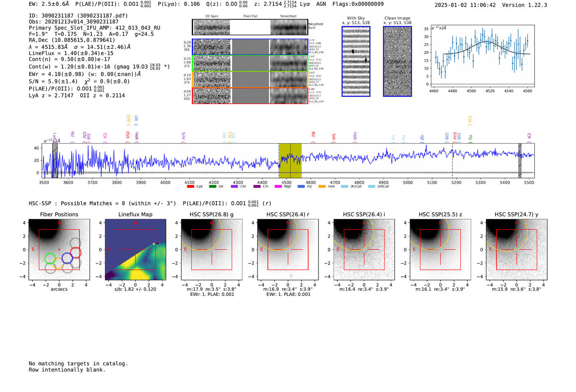Click the red fiber circle in Fiber Positions

(75, 252)
